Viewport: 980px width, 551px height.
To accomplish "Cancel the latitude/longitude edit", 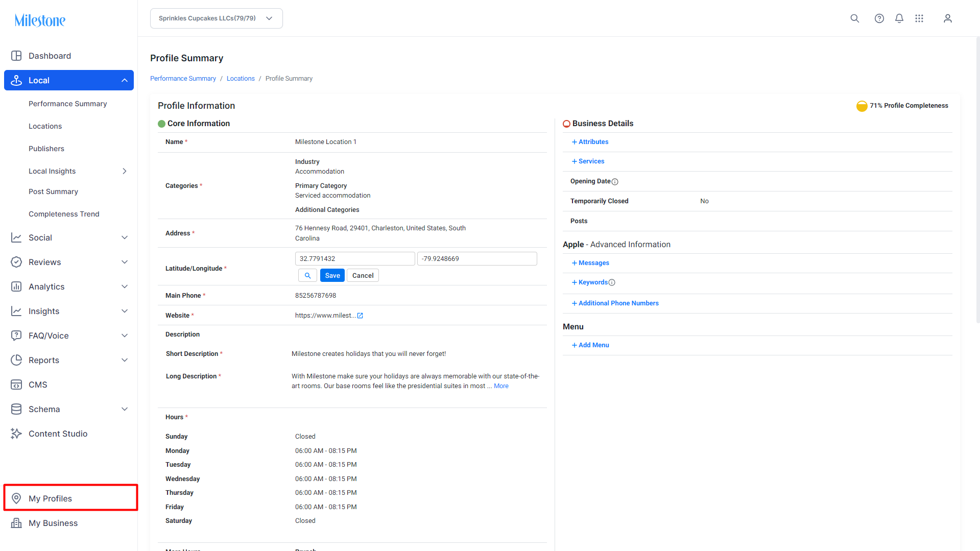I will (363, 275).
